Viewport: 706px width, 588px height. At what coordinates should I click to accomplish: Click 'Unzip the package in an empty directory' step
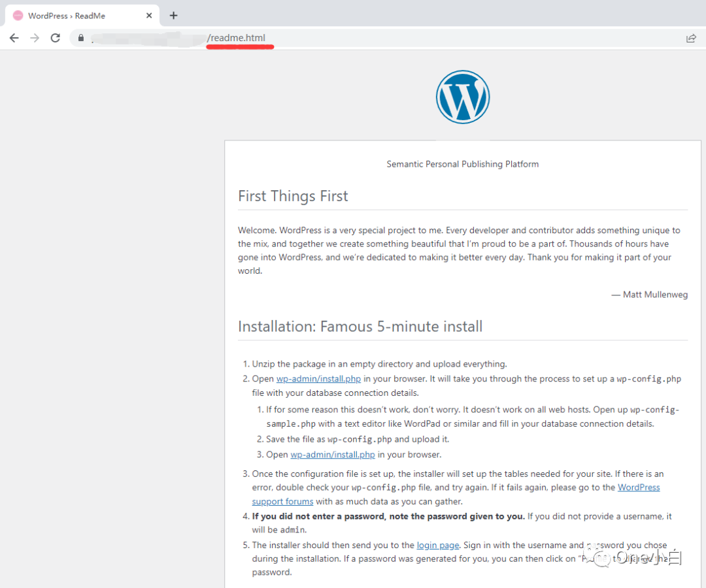pyautogui.click(x=380, y=364)
